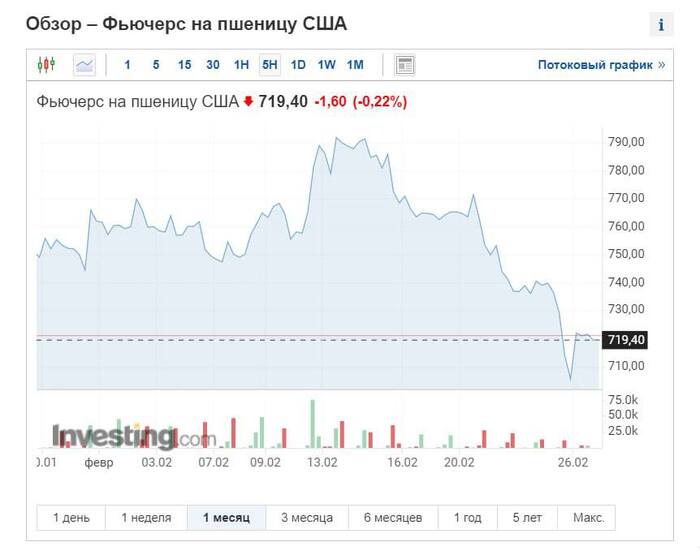Select the 5H interval
Viewport: 700px width, 555px height.
[270, 65]
